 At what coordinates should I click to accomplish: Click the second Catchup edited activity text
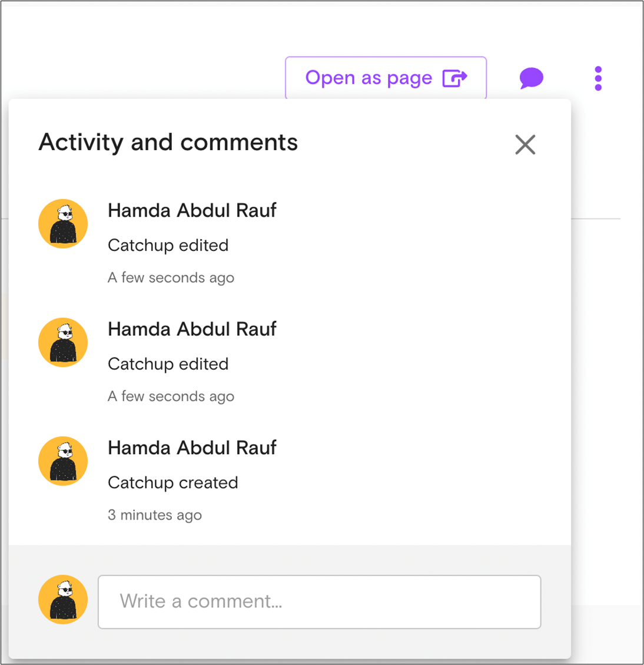(x=168, y=365)
